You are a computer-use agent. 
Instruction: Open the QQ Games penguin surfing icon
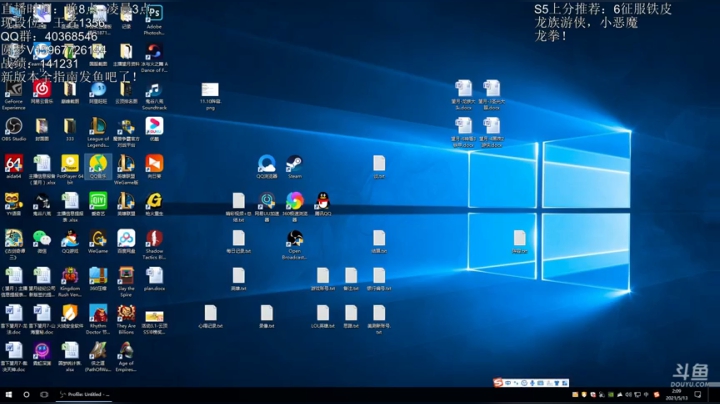(x=70, y=242)
